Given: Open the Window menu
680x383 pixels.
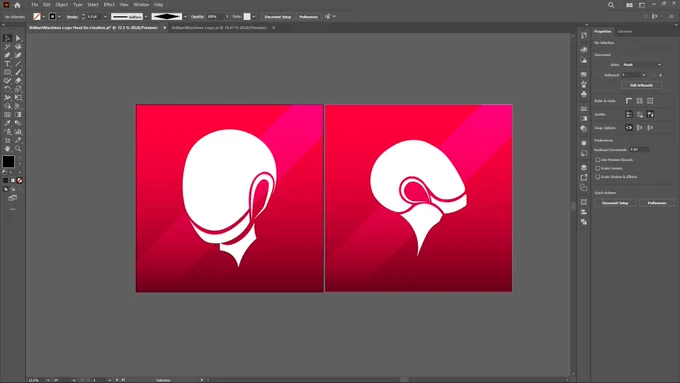Looking at the screenshot, I should 141,5.
